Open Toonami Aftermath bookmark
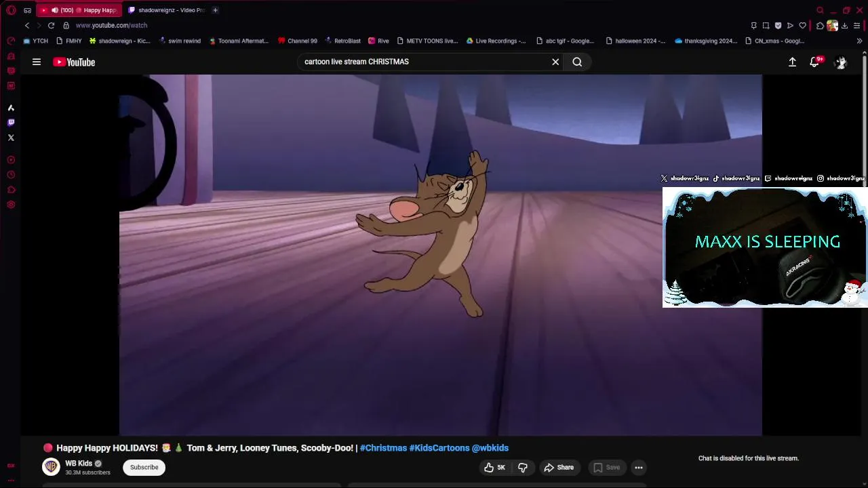The image size is (868, 488). tap(239, 41)
